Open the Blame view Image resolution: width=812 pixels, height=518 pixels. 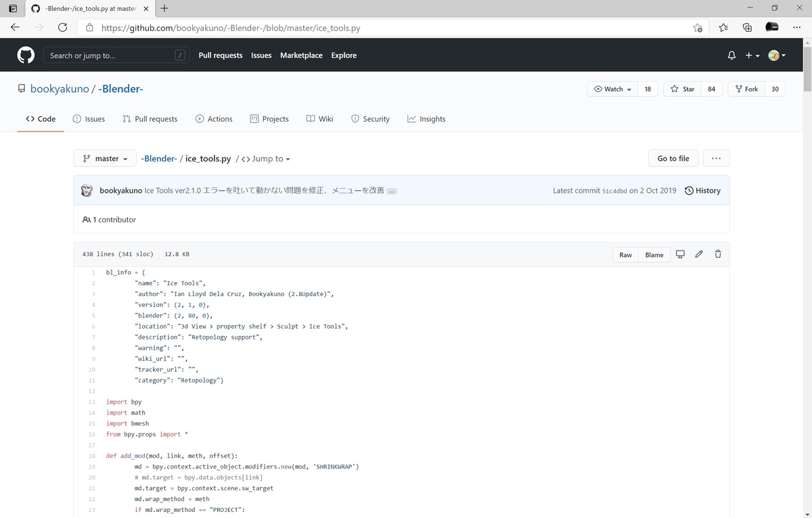654,255
